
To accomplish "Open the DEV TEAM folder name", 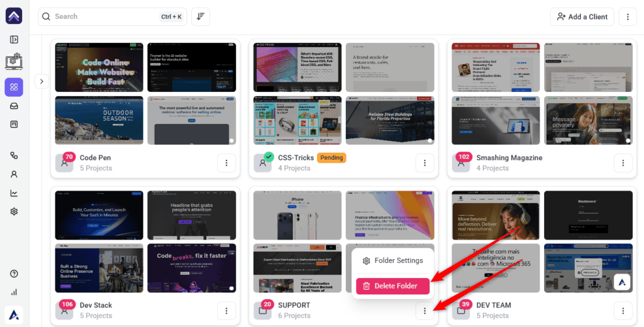I will click(x=494, y=305).
